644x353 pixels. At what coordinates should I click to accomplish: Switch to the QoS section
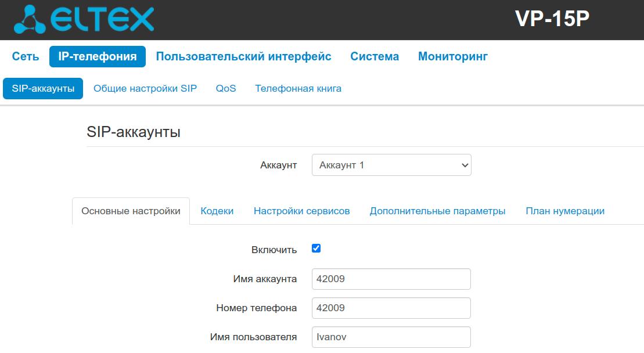click(226, 89)
